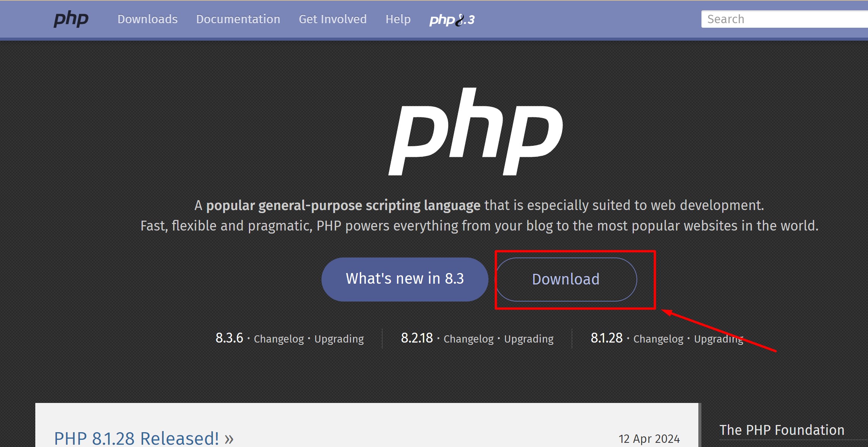Viewport: 868px width, 447px height.
Task: Click the php logo to go home
Action: pyautogui.click(x=71, y=19)
